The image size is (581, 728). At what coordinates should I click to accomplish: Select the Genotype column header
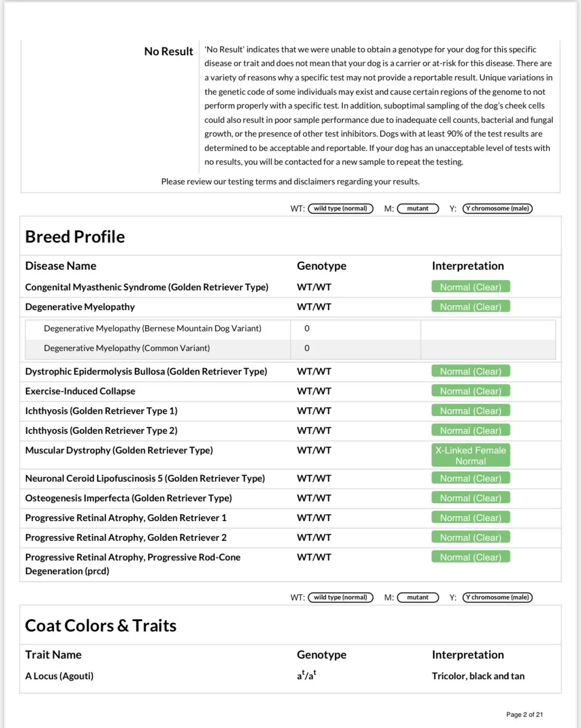coord(321,266)
